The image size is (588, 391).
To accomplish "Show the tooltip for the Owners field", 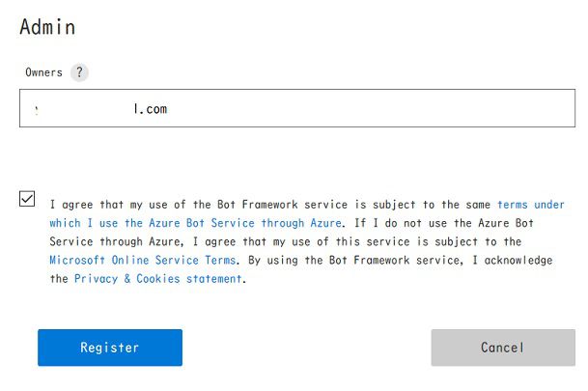I will (79, 72).
